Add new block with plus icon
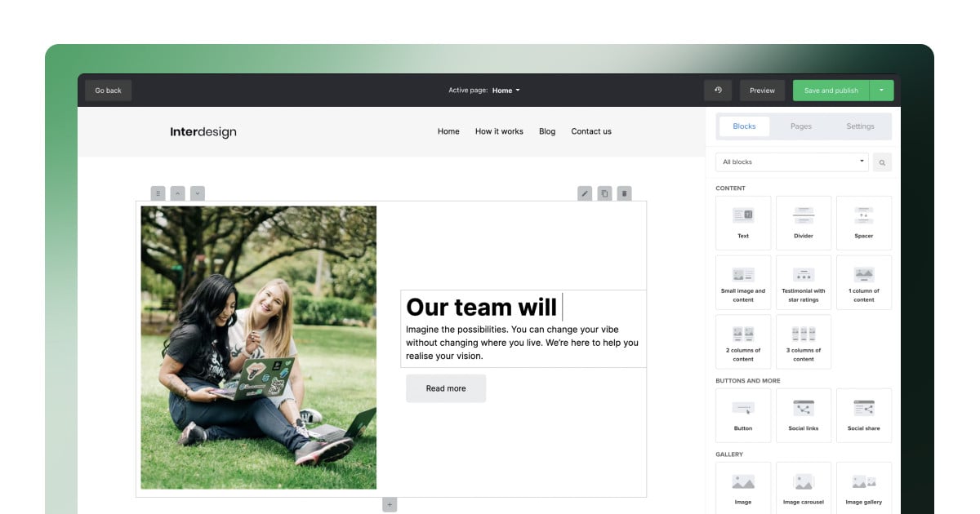This screenshot has height=514, width=980. tap(390, 505)
